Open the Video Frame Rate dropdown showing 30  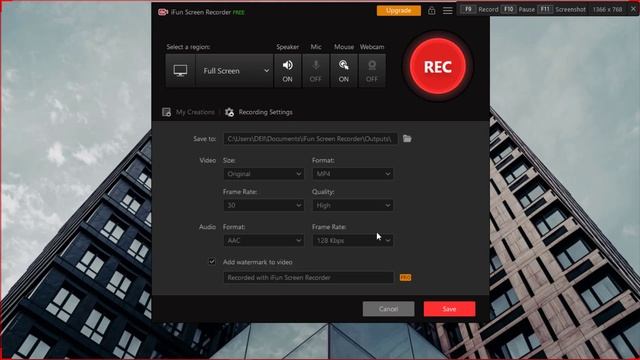(x=263, y=205)
